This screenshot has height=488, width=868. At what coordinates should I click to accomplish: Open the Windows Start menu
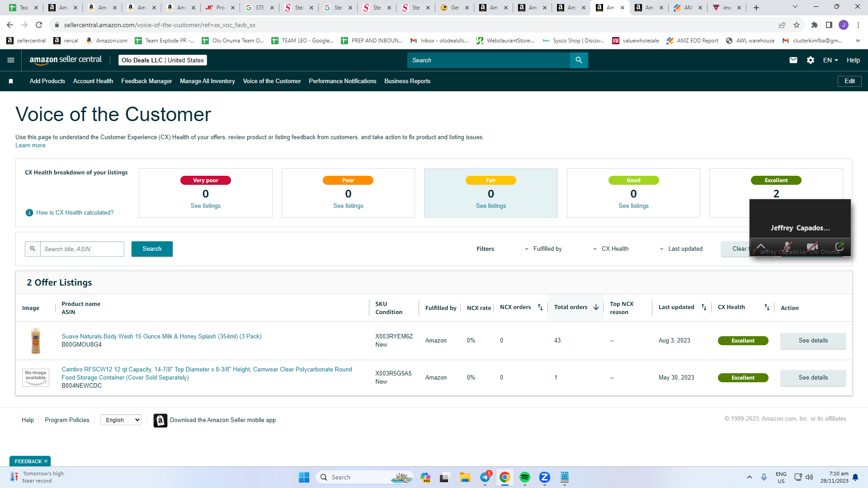pos(304,477)
